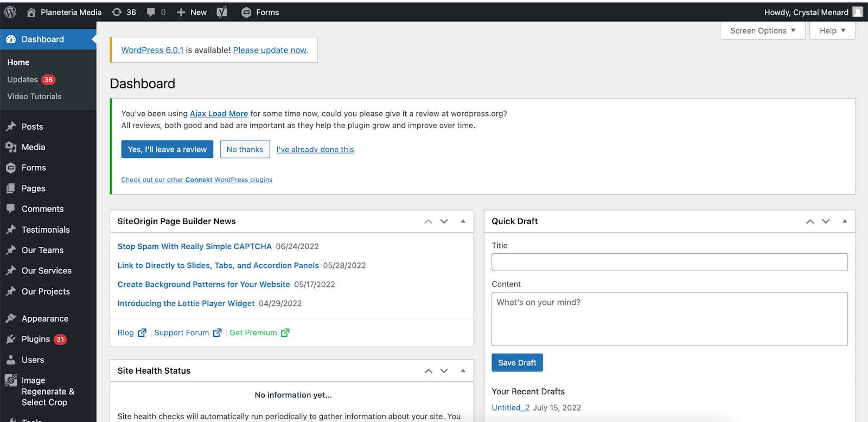
Task: Open Link to Directly to Slides article
Action: (x=218, y=265)
